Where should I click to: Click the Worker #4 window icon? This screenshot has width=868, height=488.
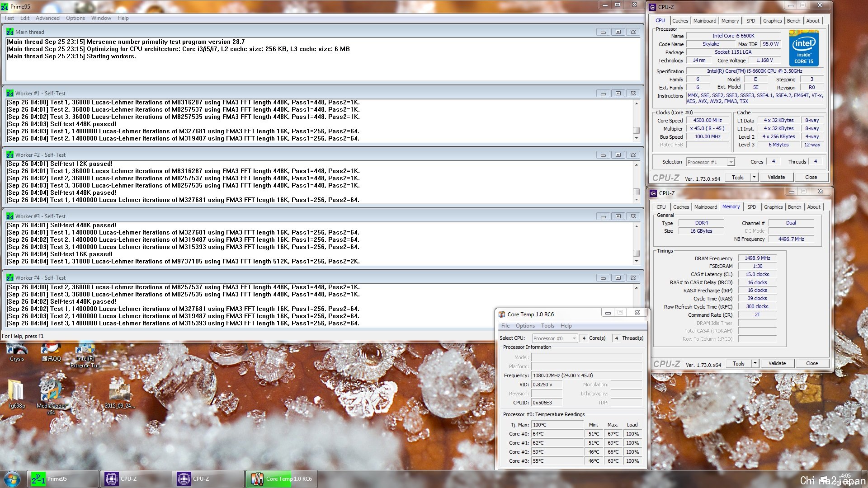10,278
